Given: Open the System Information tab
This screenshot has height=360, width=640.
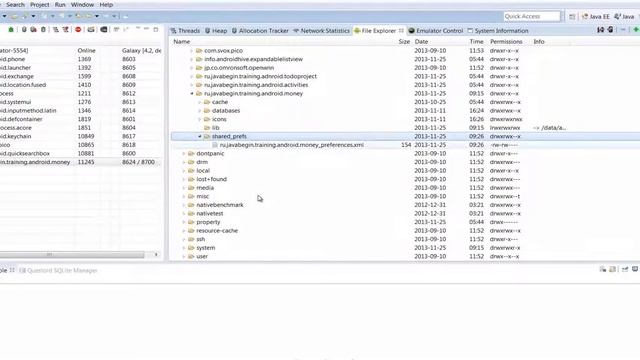Looking at the screenshot, I should (498, 31).
